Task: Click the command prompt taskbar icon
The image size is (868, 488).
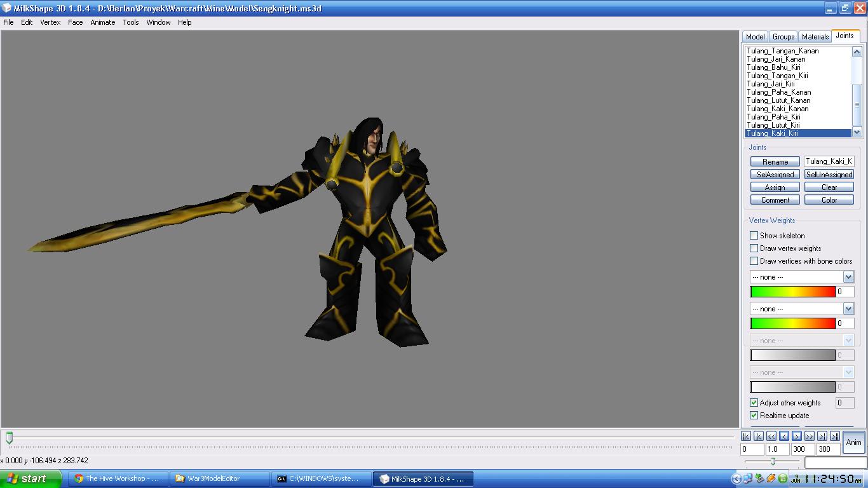Action: click(281, 478)
